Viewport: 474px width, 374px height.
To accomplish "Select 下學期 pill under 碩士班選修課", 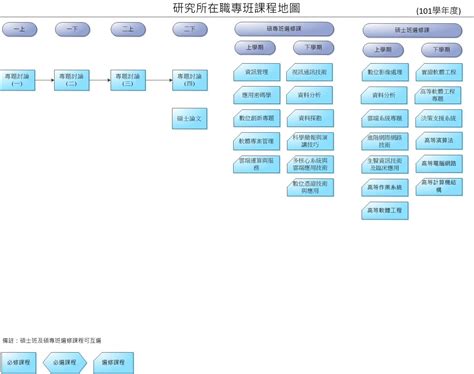I will coord(442,50).
